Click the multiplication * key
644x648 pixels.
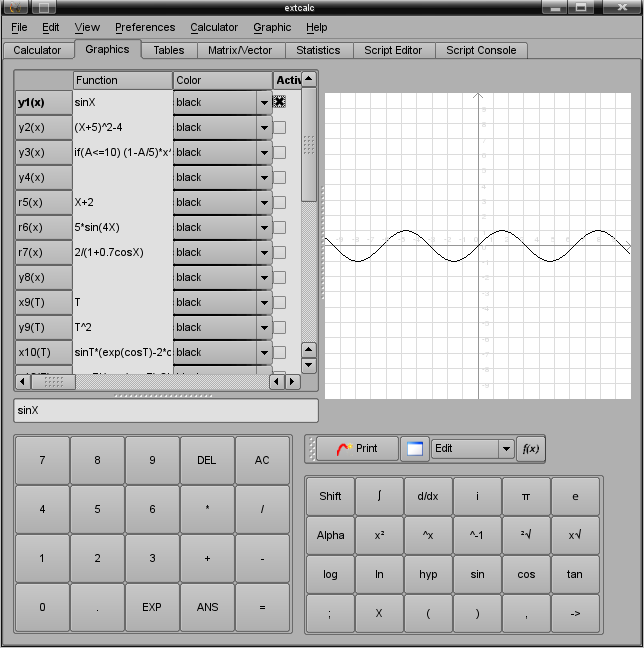[x=207, y=509]
